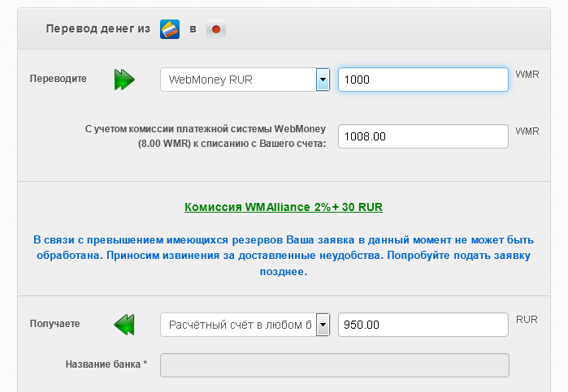
Task: Click the green forward double-arrow icon
Action: pos(124,80)
